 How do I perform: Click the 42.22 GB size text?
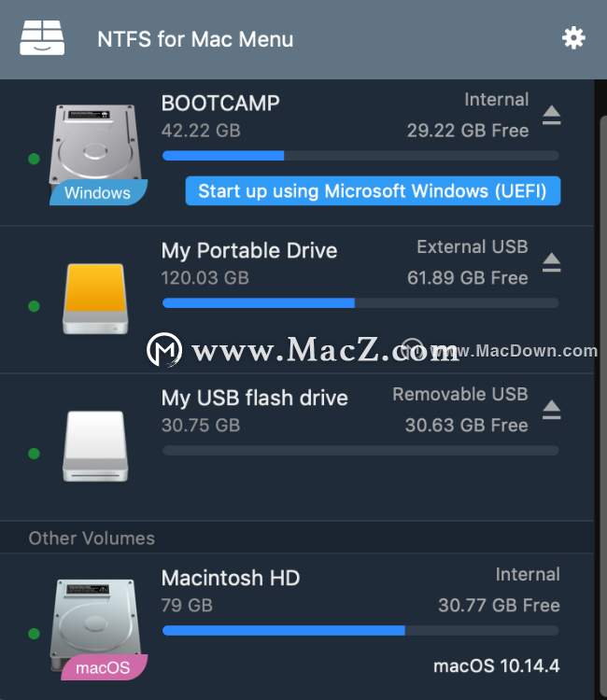201,131
